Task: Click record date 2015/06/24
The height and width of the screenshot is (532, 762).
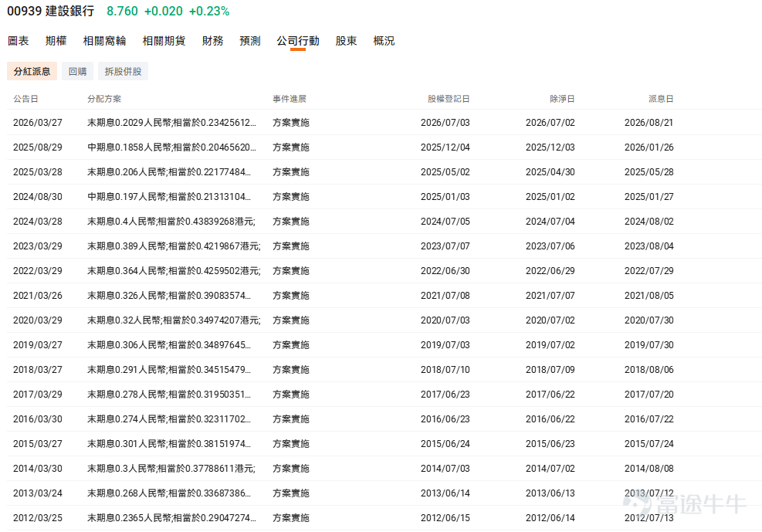Action: pyautogui.click(x=445, y=445)
